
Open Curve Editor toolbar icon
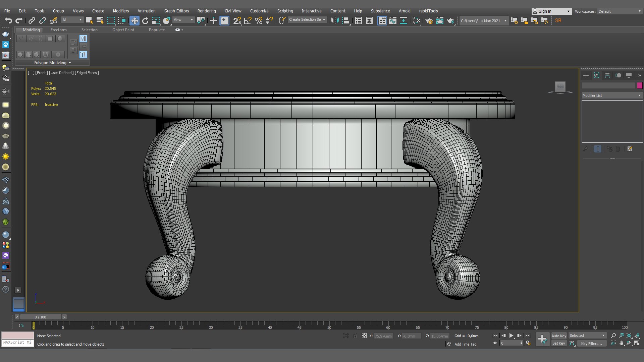(392, 20)
